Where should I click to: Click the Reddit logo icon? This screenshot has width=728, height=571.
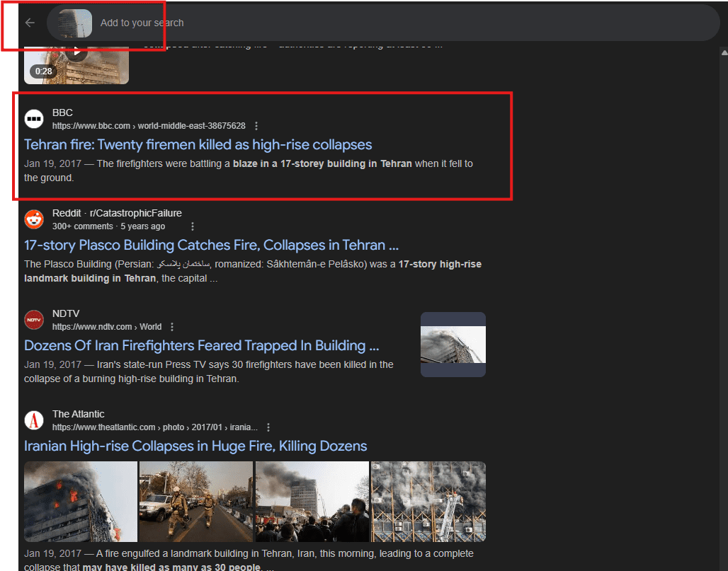[34, 219]
